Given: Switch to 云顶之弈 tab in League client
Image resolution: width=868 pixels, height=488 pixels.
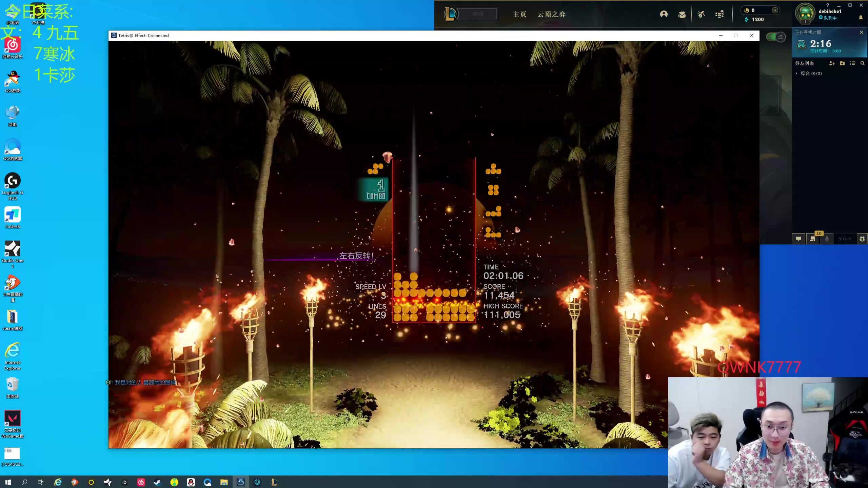Looking at the screenshot, I should pyautogui.click(x=552, y=14).
